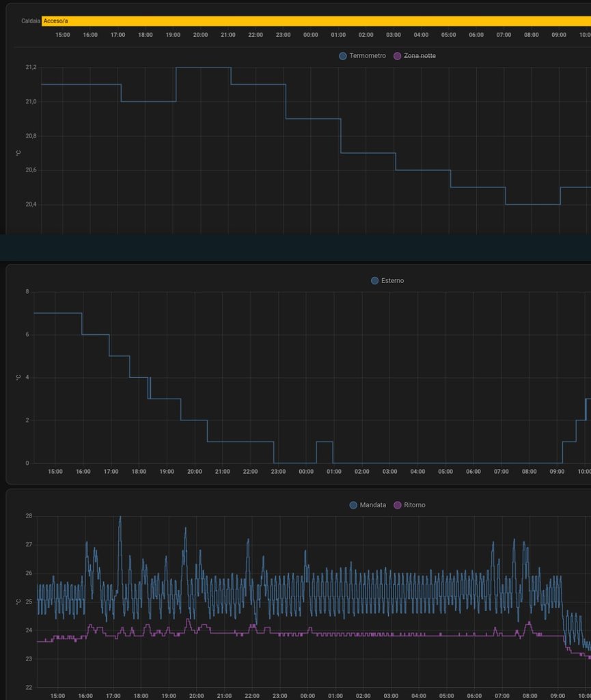Click the yellow Acceso/a state bar
The width and height of the screenshot is (591, 700).
[x=314, y=21]
